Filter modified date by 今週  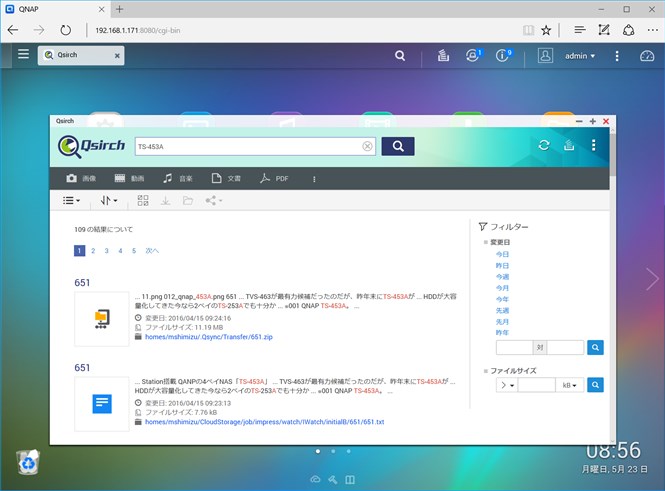(502, 276)
